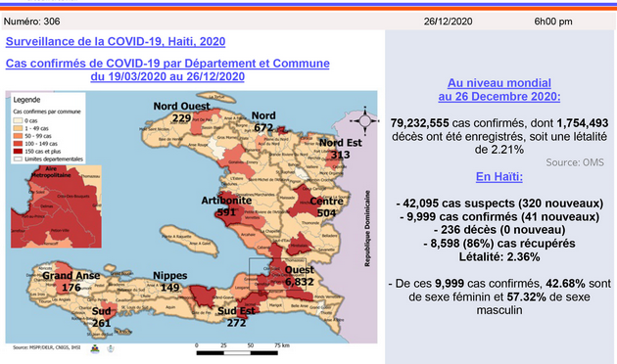
Task: Click the Numéro: 306 text
Action: click(x=32, y=22)
